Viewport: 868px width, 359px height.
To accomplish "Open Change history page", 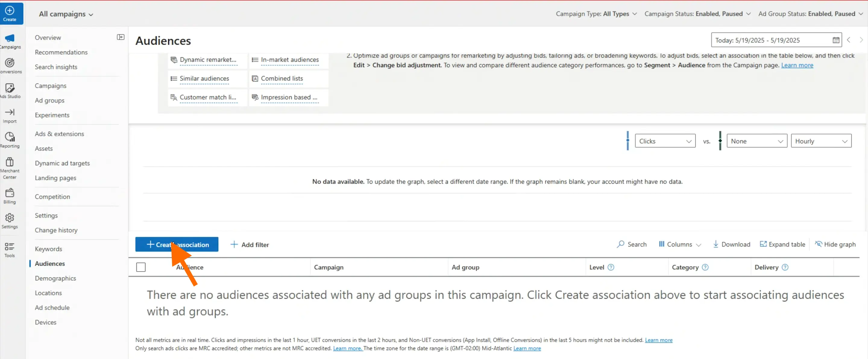I will (56, 230).
